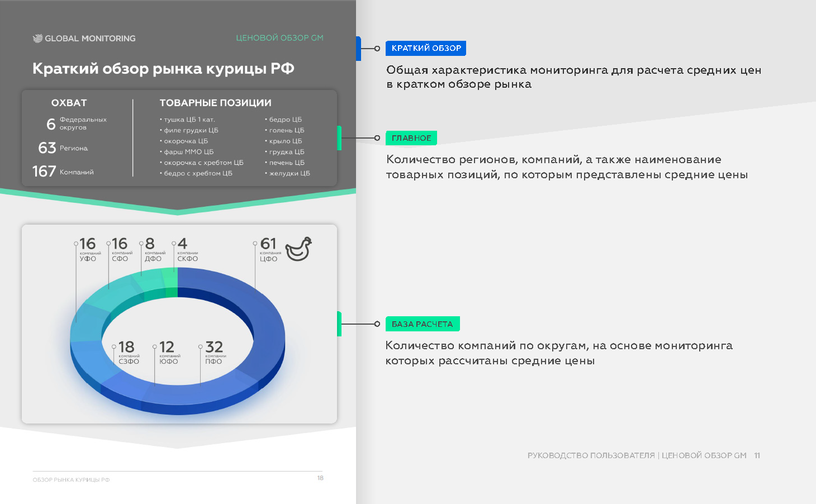Click the connector dot beside БАЗА РАСЧЕТА
Image resolution: width=816 pixels, height=504 pixels.
(x=378, y=324)
